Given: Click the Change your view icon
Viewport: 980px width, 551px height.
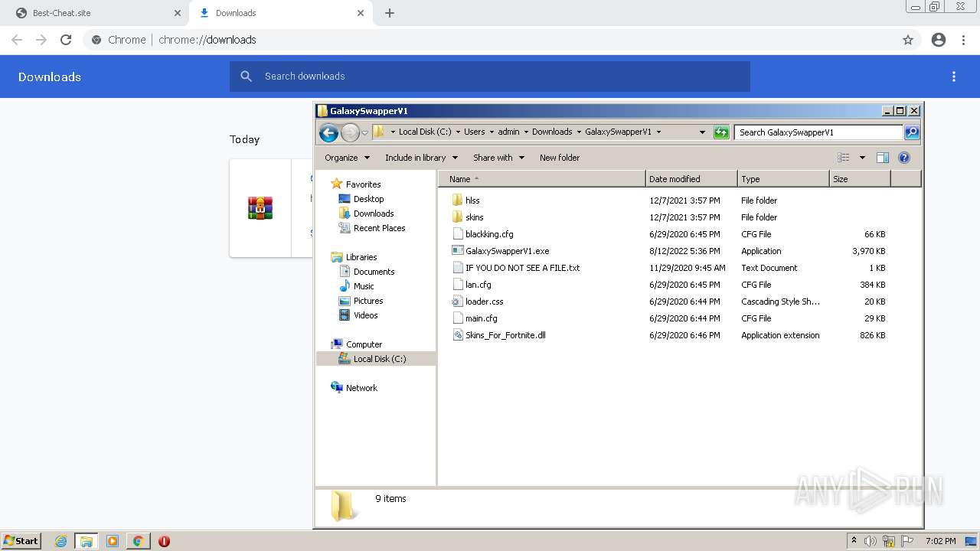Looking at the screenshot, I should (844, 158).
